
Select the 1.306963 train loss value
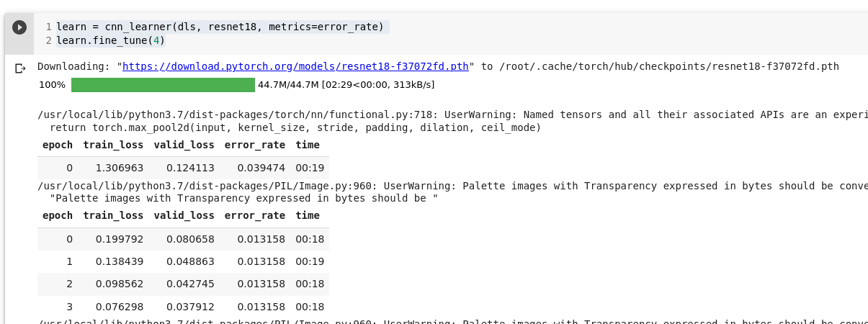(x=120, y=168)
